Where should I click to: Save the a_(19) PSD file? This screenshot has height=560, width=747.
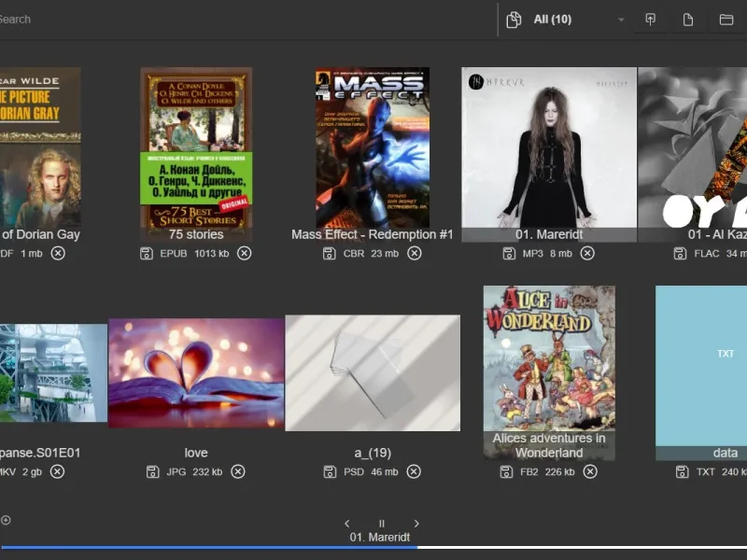330,472
